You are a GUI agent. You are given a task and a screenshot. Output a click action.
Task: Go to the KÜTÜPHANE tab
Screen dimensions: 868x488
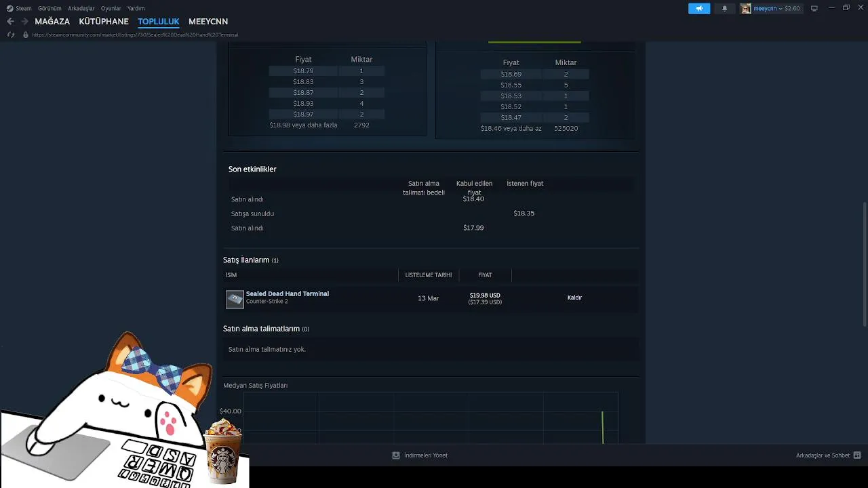[x=104, y=22]
